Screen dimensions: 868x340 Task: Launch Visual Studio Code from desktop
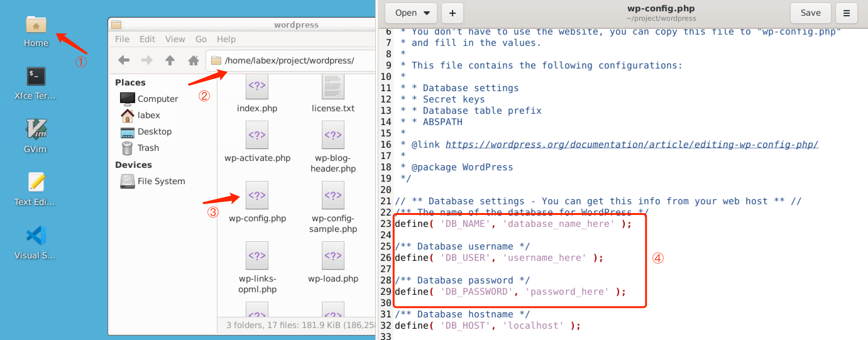click(36, 236)
